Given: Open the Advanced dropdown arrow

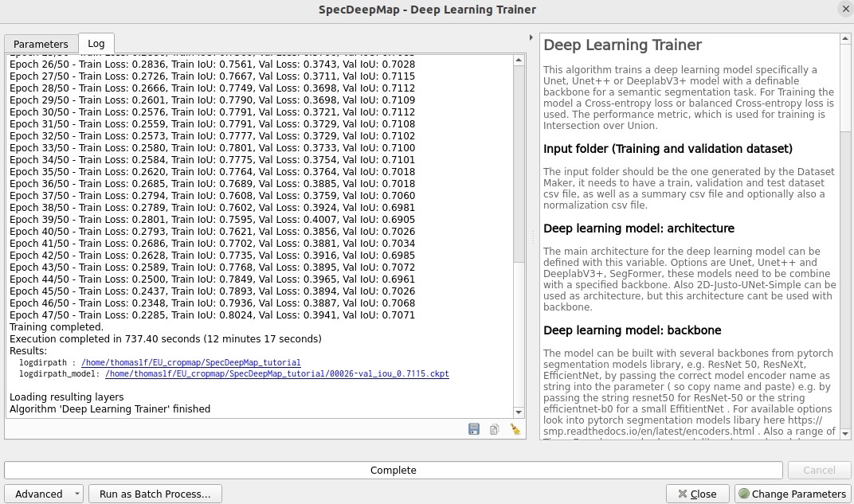Looking at the screenshot, I should click(76, 494).
